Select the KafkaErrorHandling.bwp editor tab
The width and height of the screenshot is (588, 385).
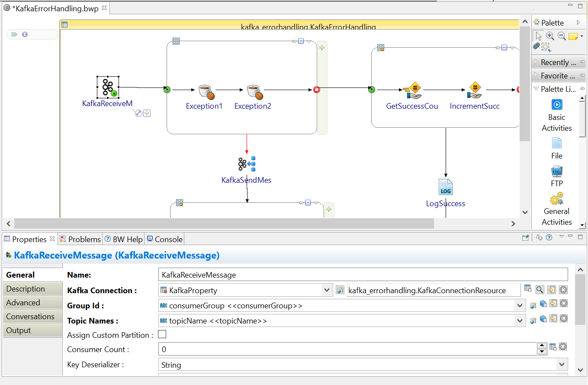click(56, 9)
